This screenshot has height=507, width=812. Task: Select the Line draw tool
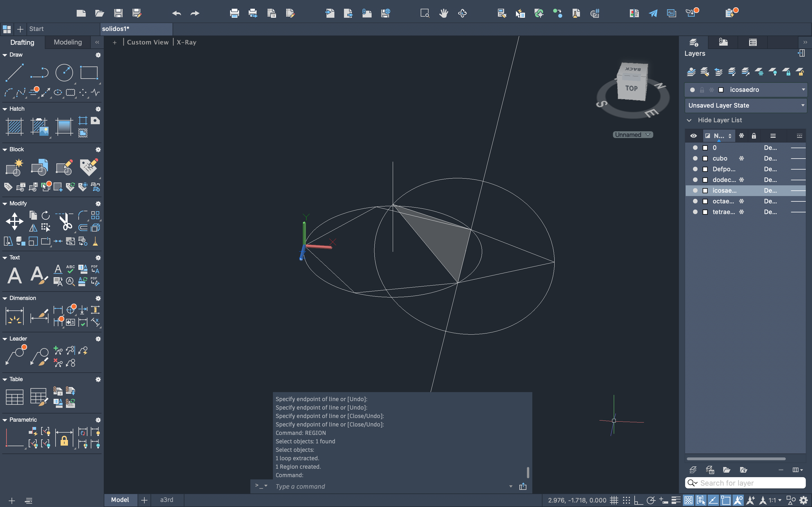[14, 72]
